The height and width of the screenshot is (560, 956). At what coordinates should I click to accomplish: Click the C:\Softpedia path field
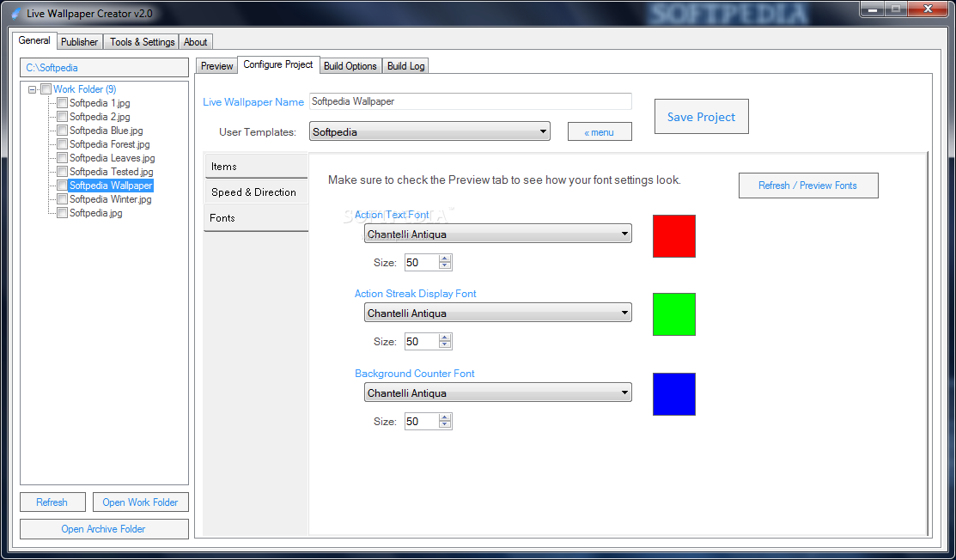coord(104,68)
